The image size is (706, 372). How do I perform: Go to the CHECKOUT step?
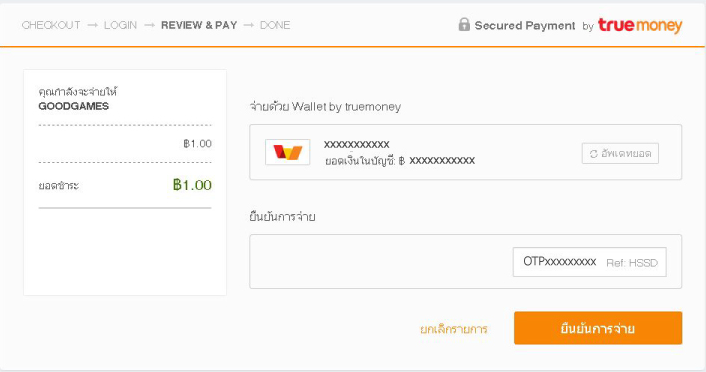point(51,25)
